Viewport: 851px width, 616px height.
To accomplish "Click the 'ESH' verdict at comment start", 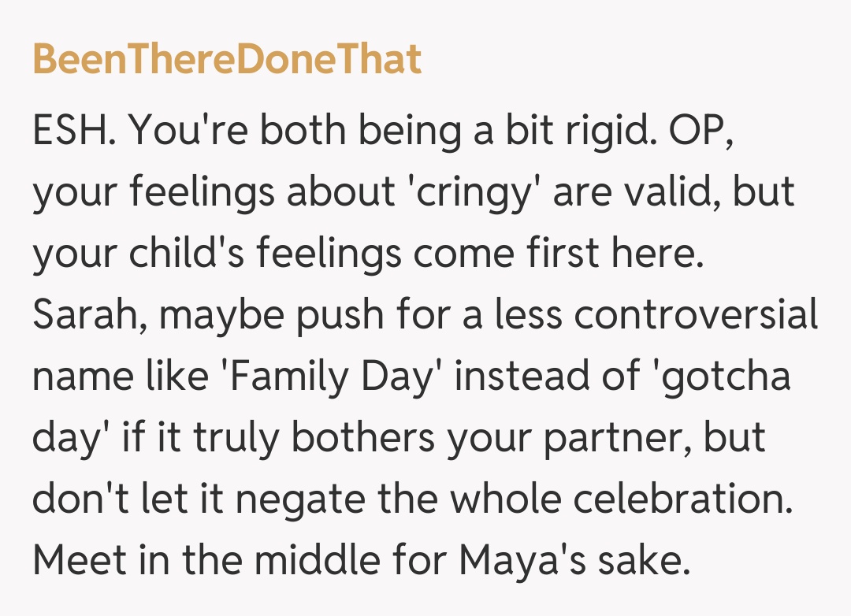I will (x=74, y=132).
